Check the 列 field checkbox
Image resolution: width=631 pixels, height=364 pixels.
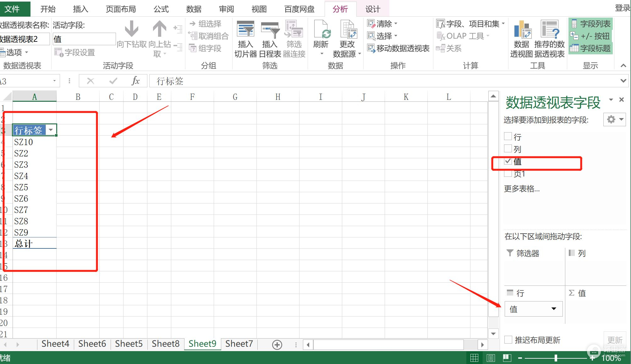point(508,148)
